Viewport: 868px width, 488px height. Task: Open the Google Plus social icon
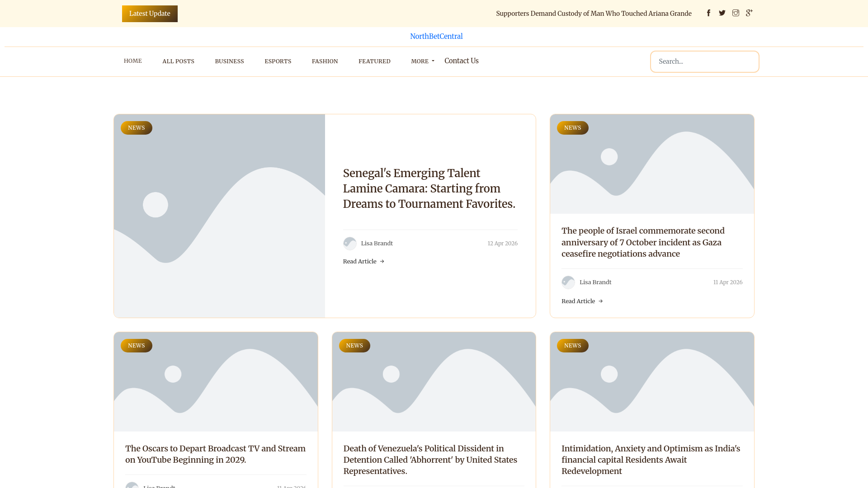(749, 13)
